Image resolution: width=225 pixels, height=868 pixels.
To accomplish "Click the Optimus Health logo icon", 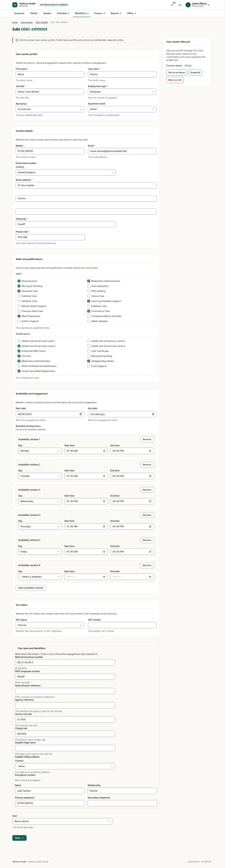I will [15, 5].
